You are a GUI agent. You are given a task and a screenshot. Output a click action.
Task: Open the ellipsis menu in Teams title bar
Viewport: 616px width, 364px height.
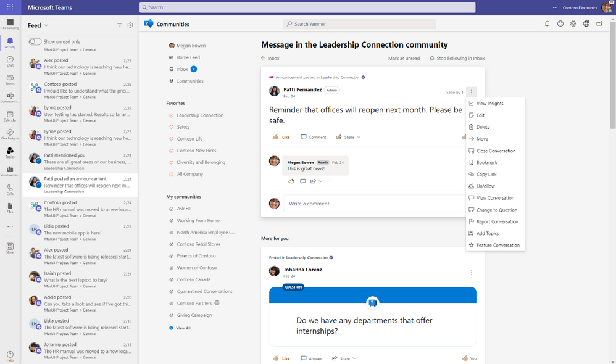555,7
